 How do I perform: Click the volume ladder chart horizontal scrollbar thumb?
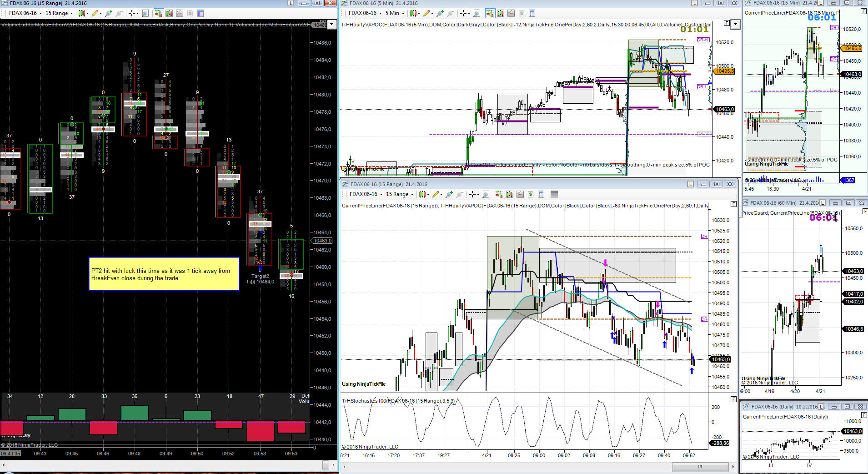(326, 465)
